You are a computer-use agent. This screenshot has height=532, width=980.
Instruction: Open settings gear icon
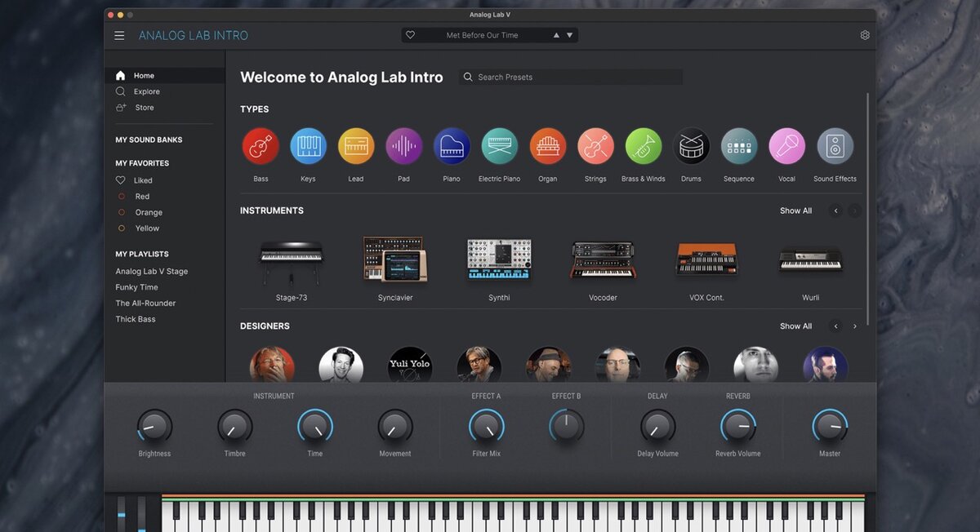pos(865,35)
